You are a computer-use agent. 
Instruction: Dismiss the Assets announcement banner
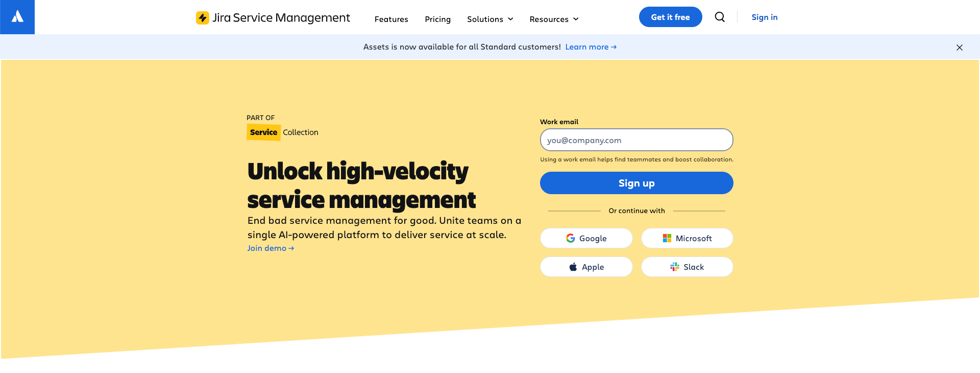(960, 47)
